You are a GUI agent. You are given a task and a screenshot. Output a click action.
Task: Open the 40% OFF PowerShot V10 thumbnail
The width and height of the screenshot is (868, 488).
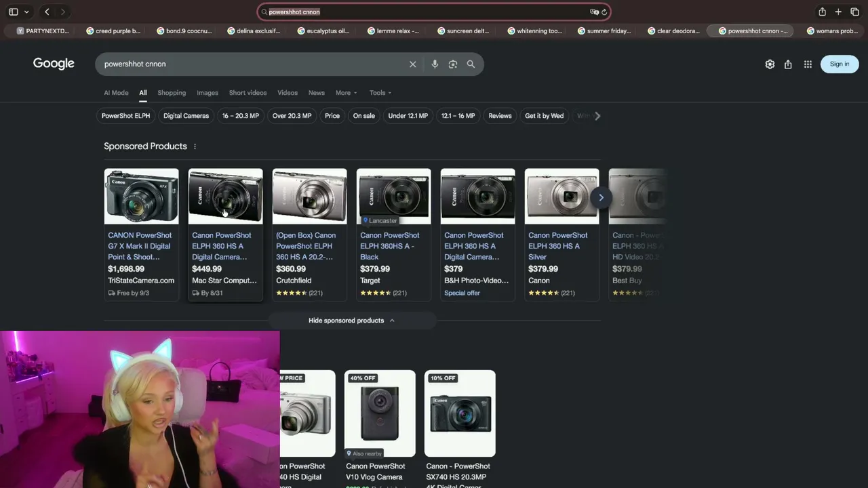point(380,413)
